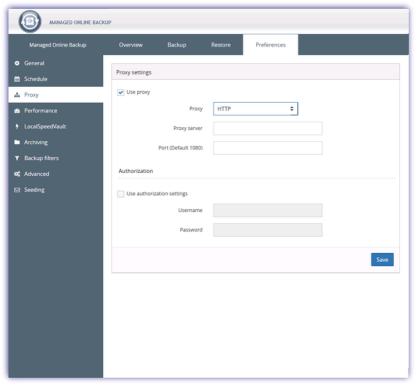Open the Restore tab
This screenshot has height=385, width=416.
tap(221, 45)
